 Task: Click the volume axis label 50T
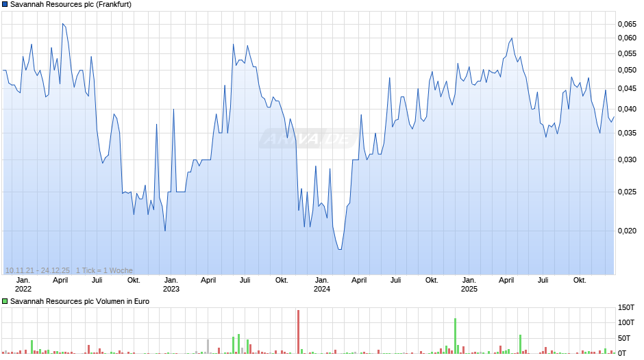point(624,338)
